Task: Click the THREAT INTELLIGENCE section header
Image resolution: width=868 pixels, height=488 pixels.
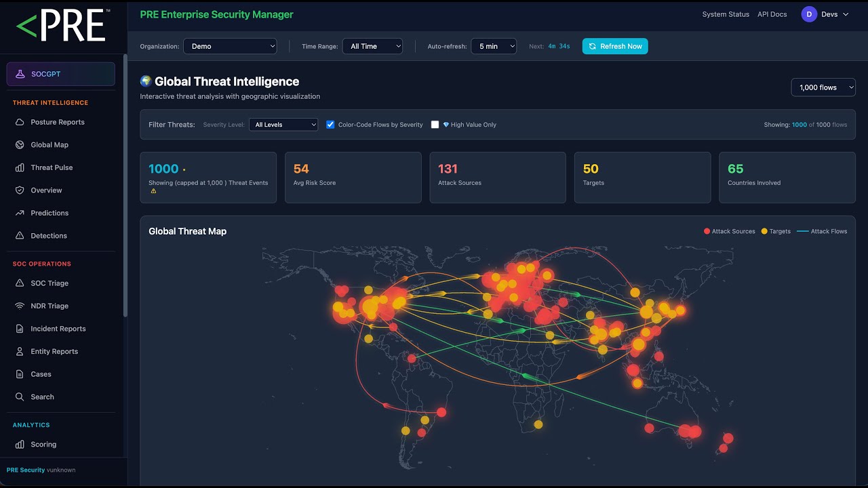Action: point(50,103)
